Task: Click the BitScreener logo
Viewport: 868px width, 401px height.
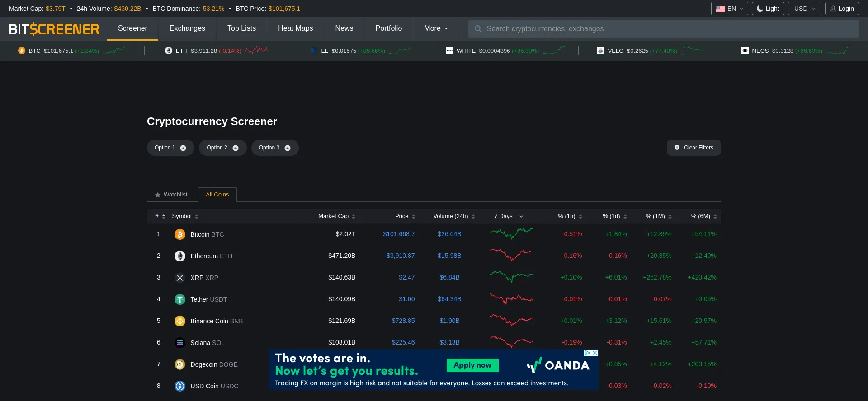Action: [x=54, y=29]
